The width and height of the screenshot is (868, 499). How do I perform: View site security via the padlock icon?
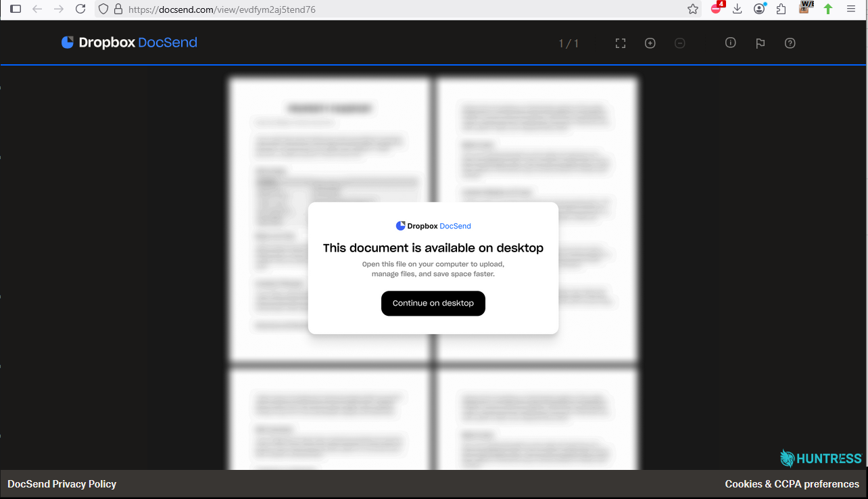(118, 9)
